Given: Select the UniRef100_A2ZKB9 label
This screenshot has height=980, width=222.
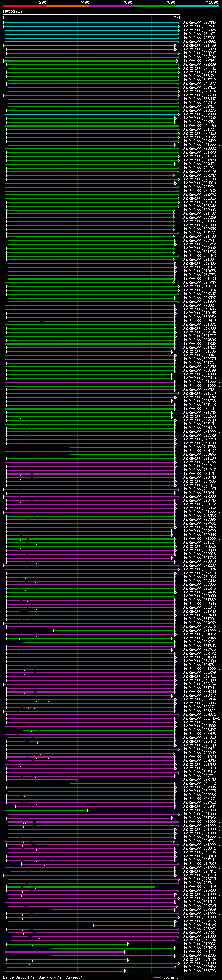Looking at the screenshot, I should click(199, 64).
